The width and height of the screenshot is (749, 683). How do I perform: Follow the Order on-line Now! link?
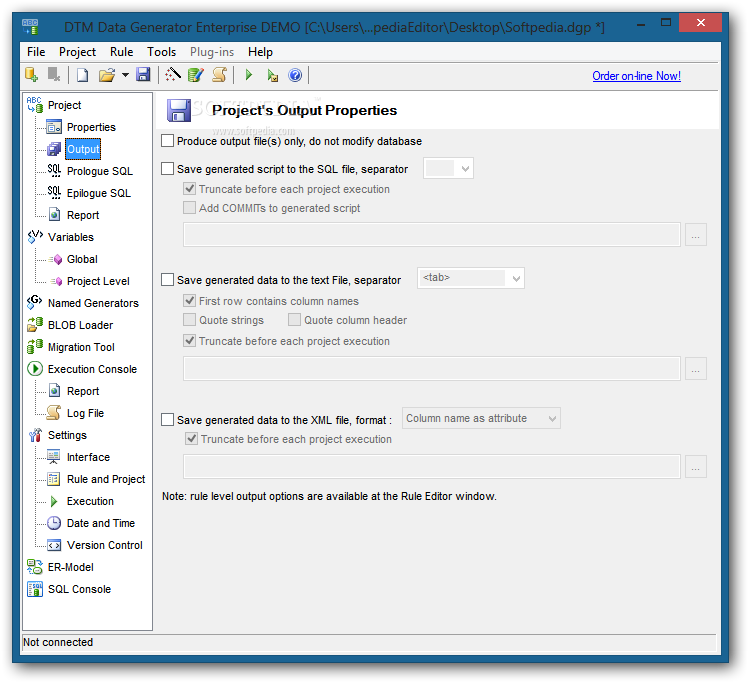[636, 76]
